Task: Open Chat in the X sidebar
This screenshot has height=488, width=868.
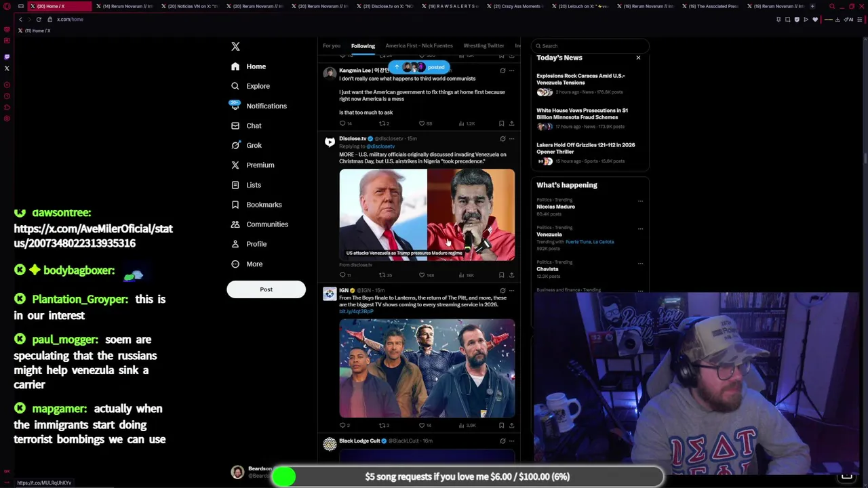Action: (246, 125)
